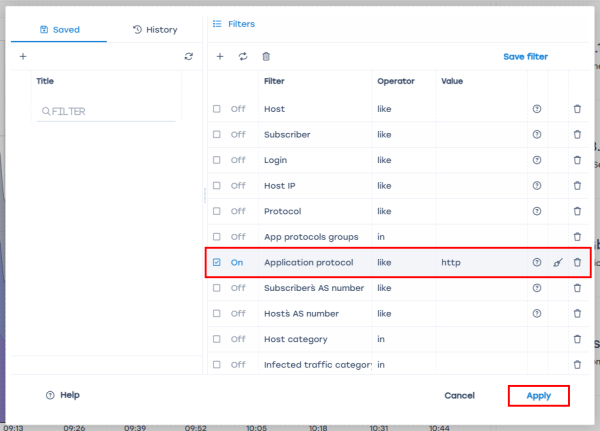600x431 pixels.
Task: Tick the Login filter checkbox
Action: (x=217, y=160)
